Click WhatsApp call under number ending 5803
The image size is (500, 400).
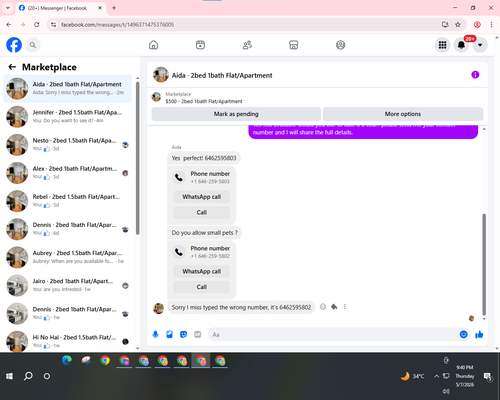[202, 197]
